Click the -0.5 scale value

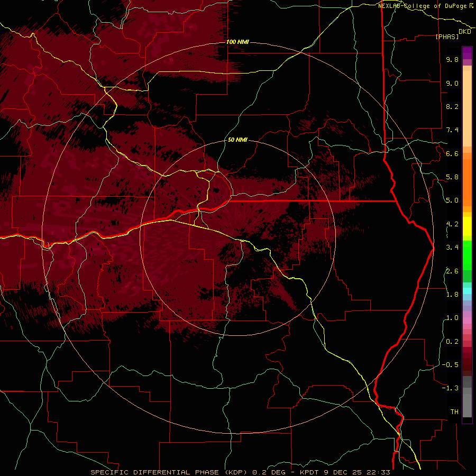[x=450, y=365]
